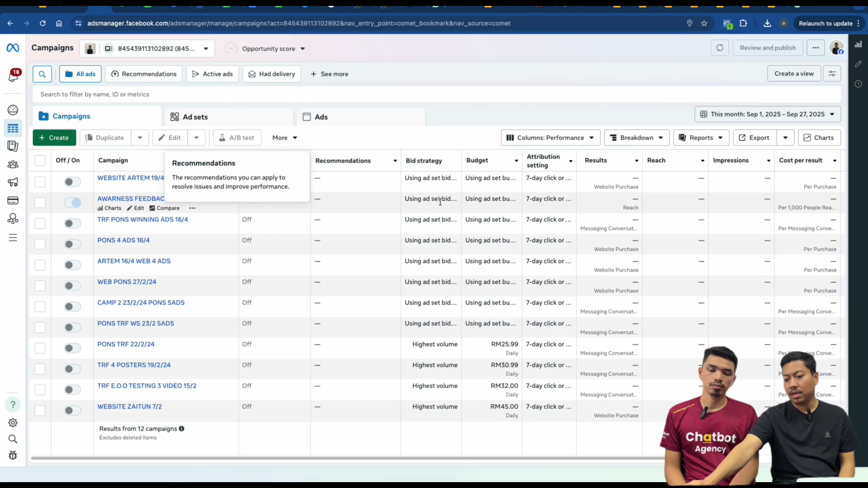Image resolution: width=868 pixels, height=488 pixels.
Task: Open Columns: Performance dropdown
Action: tap(550, 138)
